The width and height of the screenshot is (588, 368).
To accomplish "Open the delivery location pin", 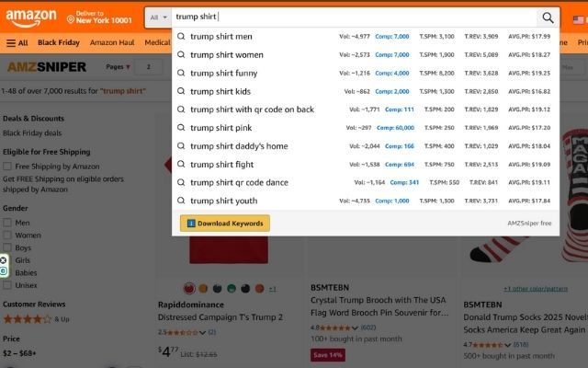I will 70,18.
